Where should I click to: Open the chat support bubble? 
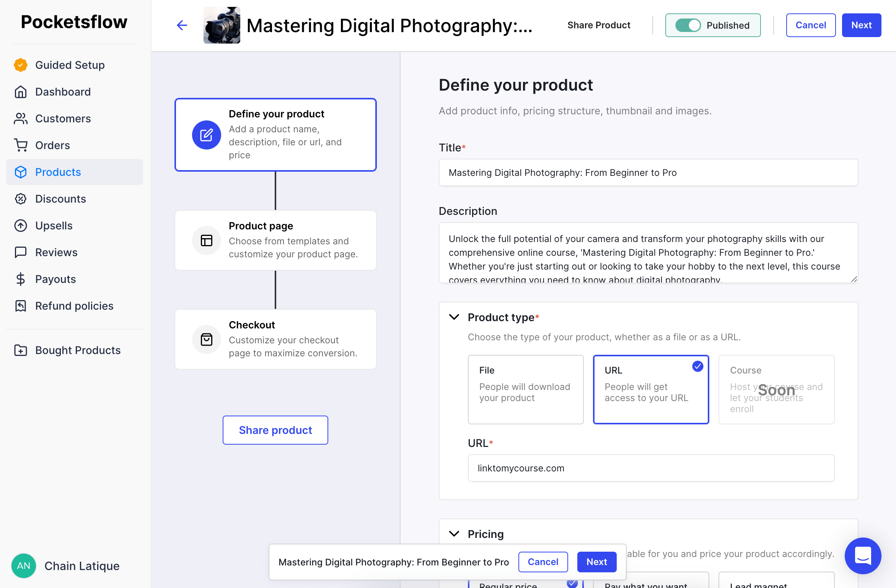[863, 556]
